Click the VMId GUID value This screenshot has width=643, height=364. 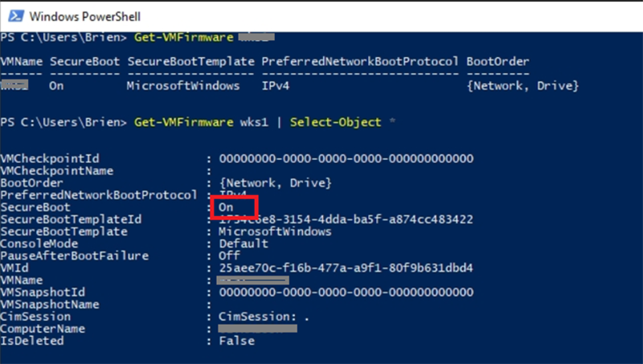(x=346, y=268)
